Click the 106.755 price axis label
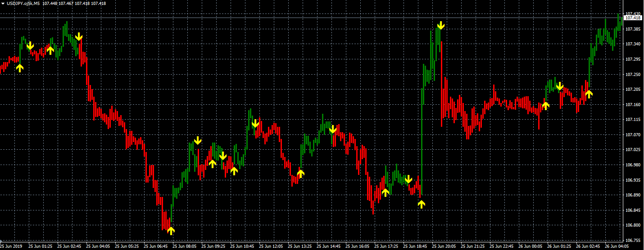644x250 pixels. tap(633, 241)
